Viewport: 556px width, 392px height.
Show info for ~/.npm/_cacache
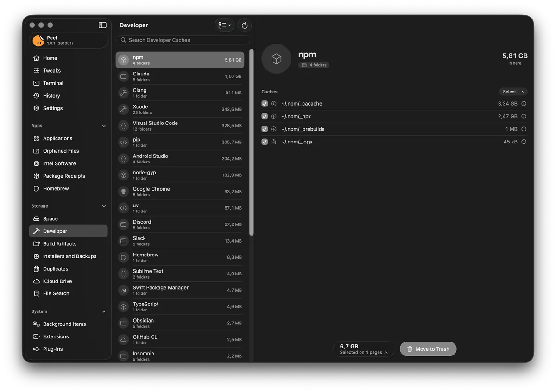pyautogui.click(x=524, y=104)
